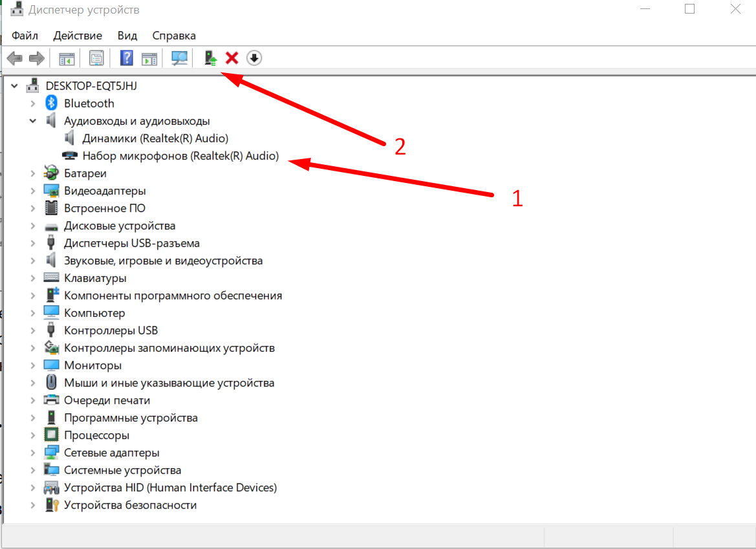Expand the Устройства HID arrow
Screen dimensions: 756x549
tap(33, 488)
